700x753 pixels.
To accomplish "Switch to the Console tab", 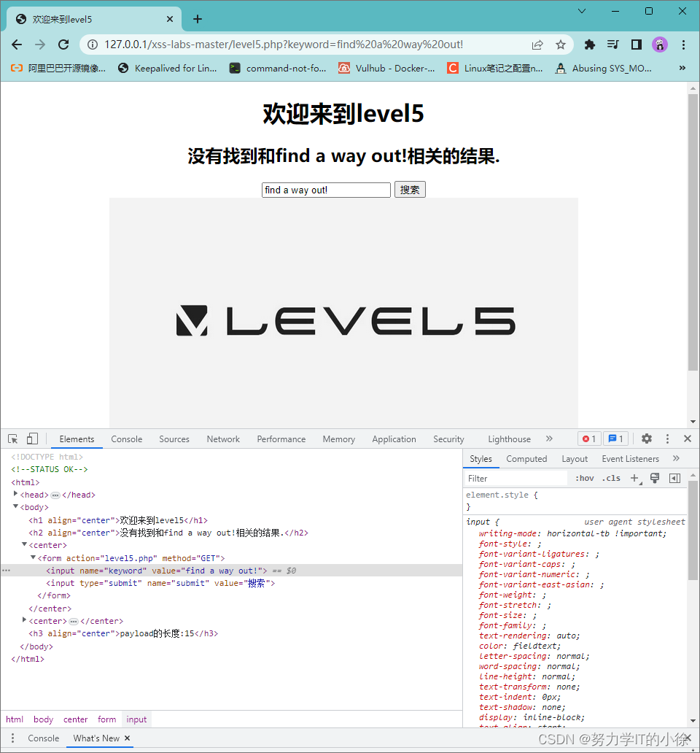I will point(127,439).
